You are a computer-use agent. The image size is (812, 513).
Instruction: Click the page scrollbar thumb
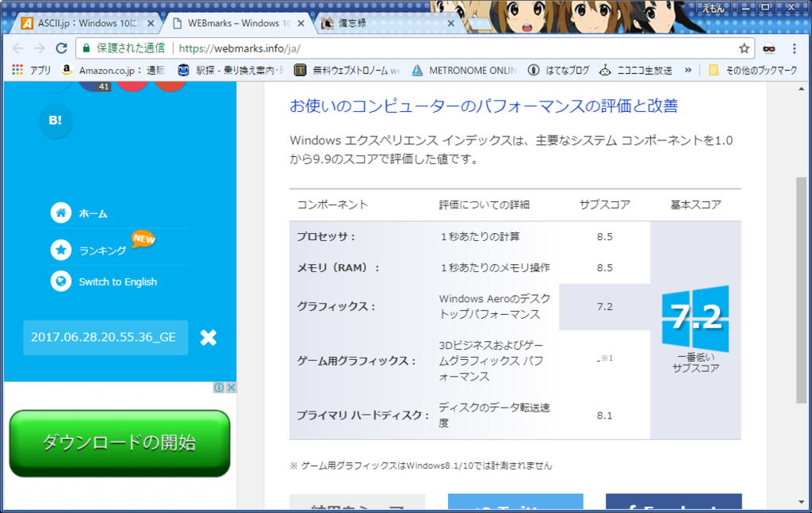pos(801,290)
